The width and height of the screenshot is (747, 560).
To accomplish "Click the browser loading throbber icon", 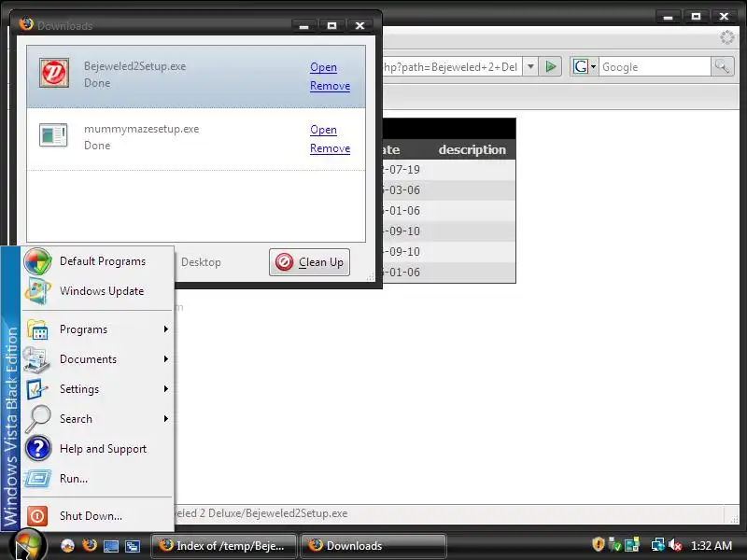I will pos(727,37).
